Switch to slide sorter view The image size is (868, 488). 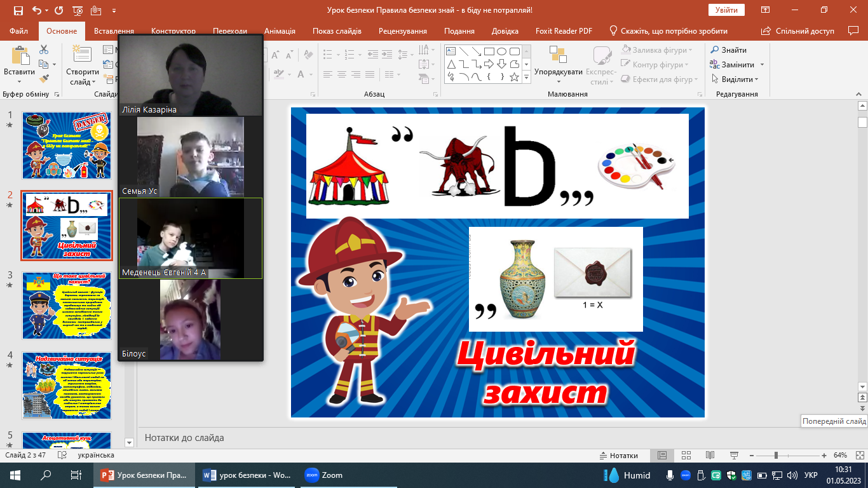pyautogui.click(x=686, y=456)
